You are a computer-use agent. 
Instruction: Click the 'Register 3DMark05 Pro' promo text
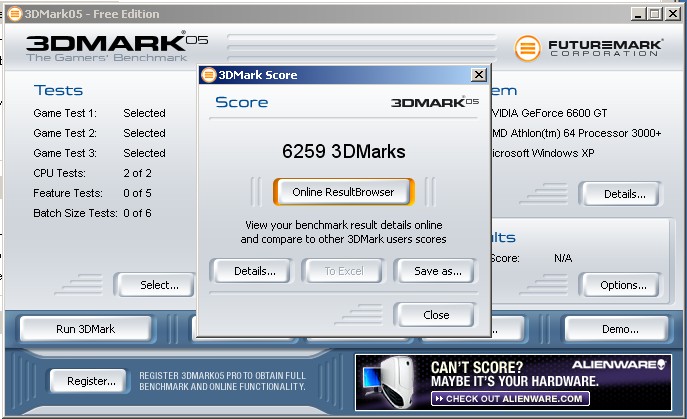222,381
